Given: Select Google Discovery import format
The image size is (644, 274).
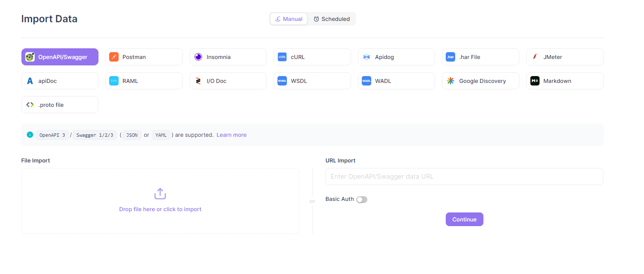Looking at the screenshot, I should [480, 81].
